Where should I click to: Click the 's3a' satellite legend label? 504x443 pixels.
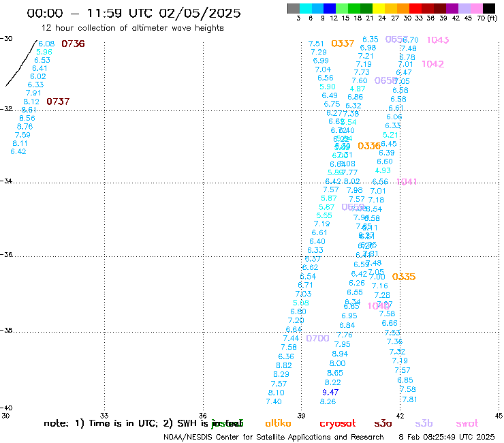[383, 424]
